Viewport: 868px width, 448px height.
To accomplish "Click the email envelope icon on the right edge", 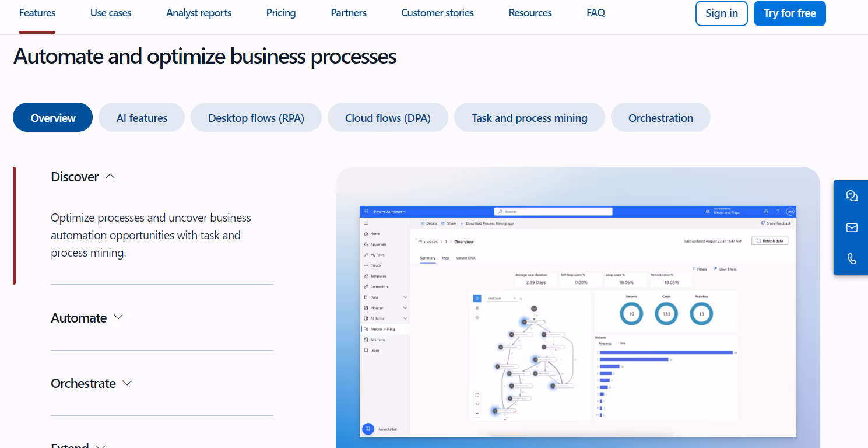I will click(x=852, y=228).
